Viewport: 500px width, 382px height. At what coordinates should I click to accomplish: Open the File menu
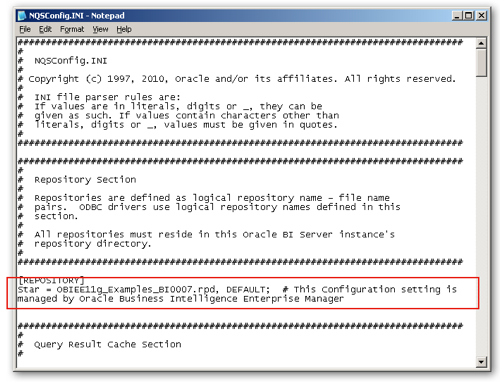pyautogui.click(x=25, y=29)
